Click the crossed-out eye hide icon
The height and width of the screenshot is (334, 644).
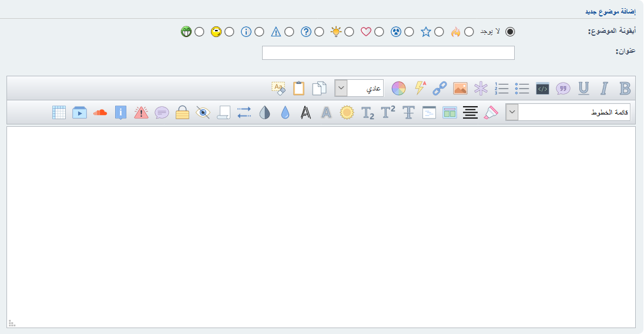[x=203, y=113]
